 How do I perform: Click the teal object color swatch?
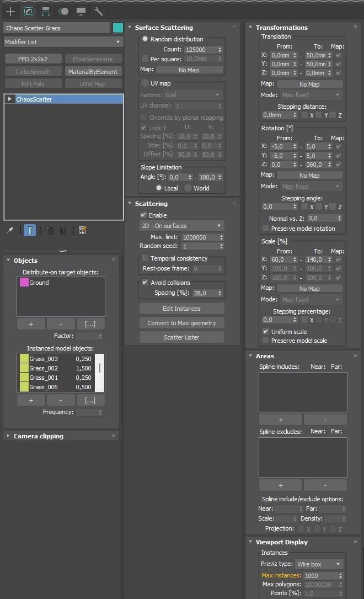tap(118, 28)
